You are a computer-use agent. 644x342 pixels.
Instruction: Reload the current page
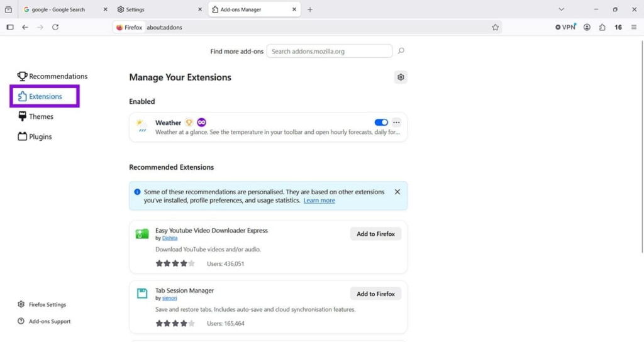tap(55, 27)
